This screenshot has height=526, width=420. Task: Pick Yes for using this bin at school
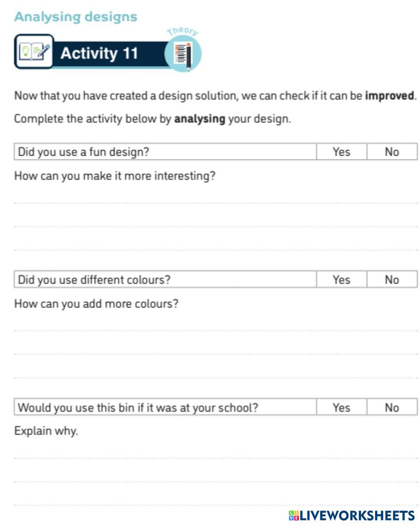tap(341, 408)
